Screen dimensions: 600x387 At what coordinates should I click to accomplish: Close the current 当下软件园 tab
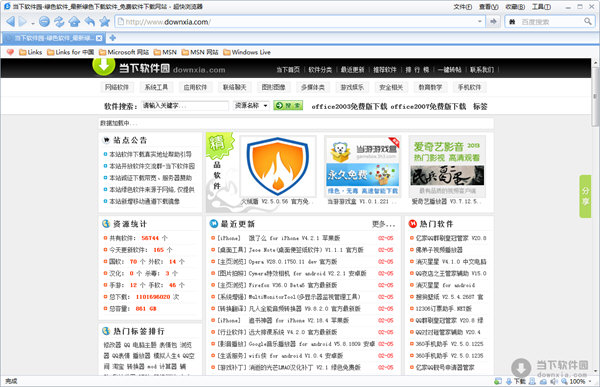tap(99, 38)
